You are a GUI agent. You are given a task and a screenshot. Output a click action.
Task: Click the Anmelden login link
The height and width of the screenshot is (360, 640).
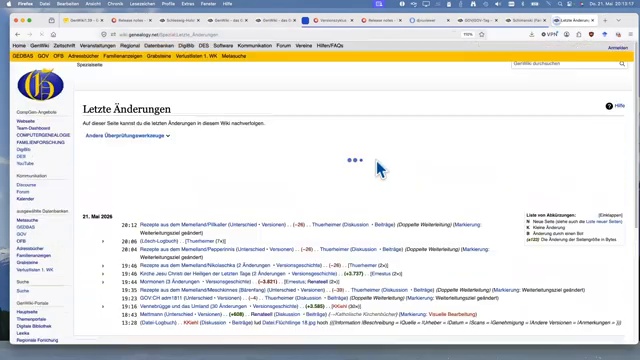click(x=618, y=48)
